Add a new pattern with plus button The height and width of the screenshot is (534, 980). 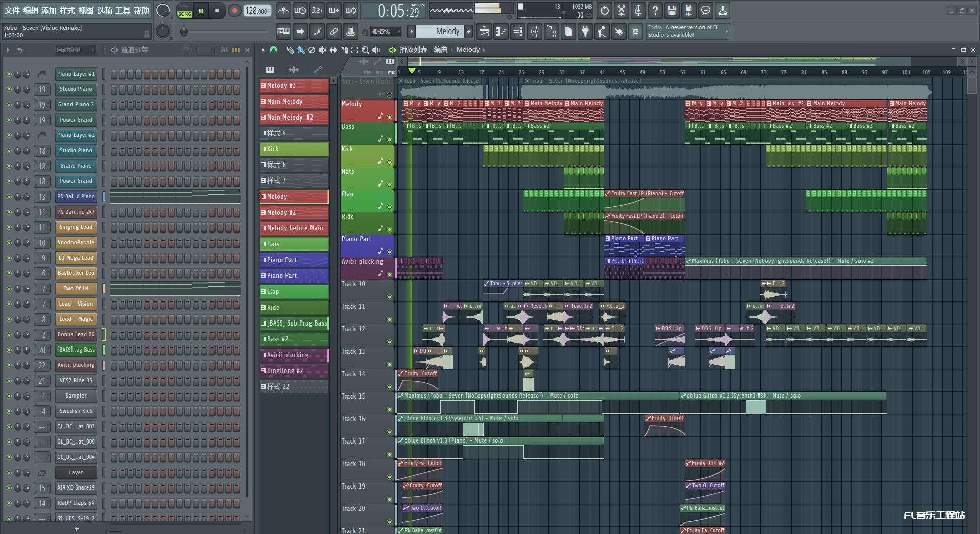tap(468, 32)
